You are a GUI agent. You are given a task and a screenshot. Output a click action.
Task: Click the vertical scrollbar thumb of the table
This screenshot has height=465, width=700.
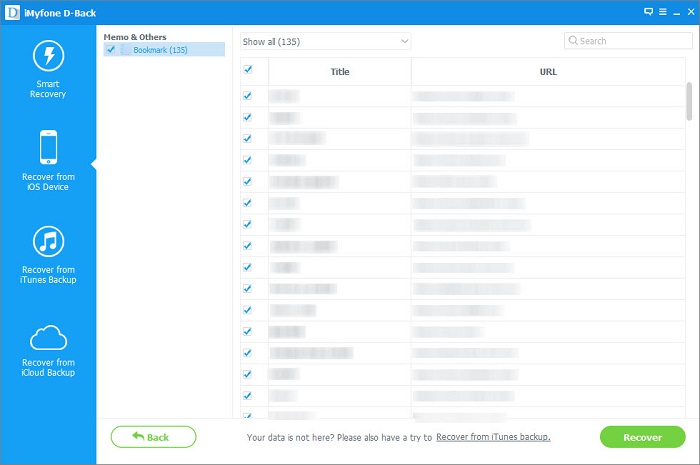(689, 101)
